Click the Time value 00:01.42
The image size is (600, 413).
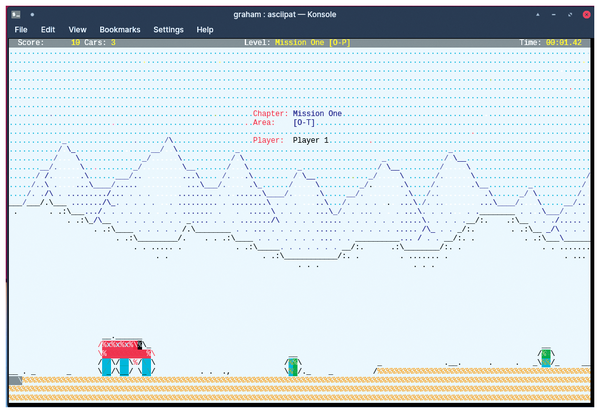(564, 42)
